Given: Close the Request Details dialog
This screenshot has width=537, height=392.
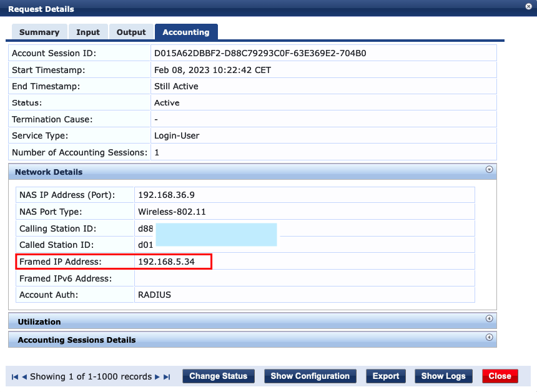Looking at the screenshot, I should click(x=500, y=376).
